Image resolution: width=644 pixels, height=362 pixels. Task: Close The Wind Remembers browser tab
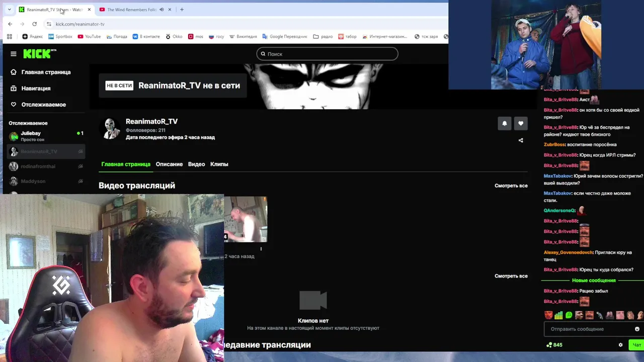pyautogui.click(x=170, y=10)
